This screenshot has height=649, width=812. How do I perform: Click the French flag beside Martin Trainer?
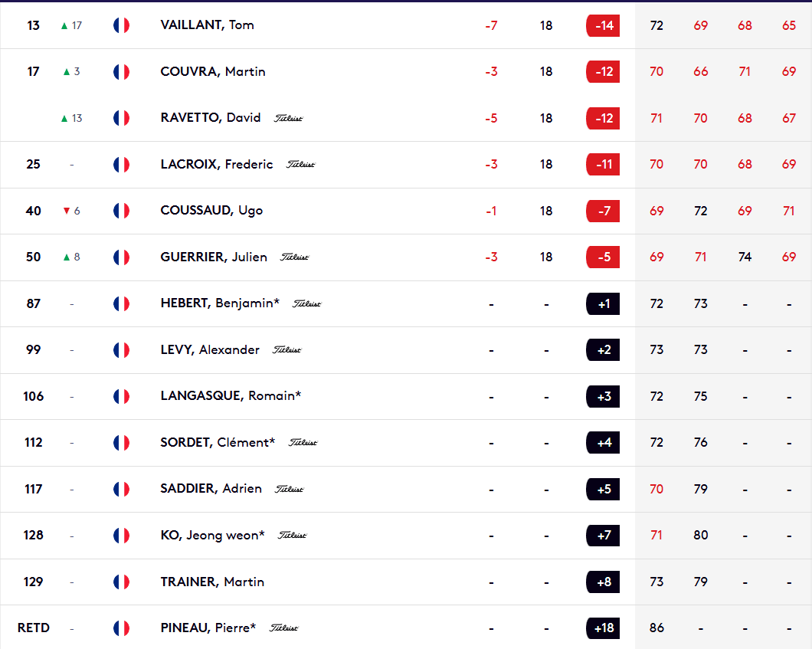[121, 582]
